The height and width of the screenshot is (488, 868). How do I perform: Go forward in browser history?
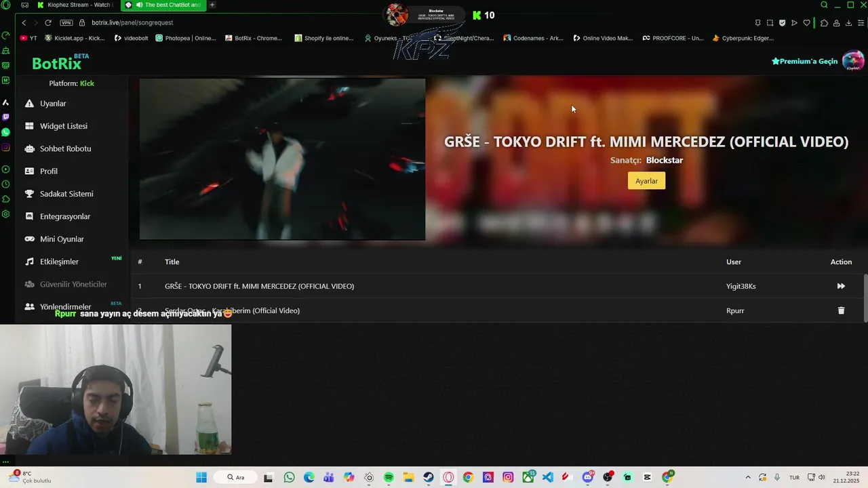point(36,22)
